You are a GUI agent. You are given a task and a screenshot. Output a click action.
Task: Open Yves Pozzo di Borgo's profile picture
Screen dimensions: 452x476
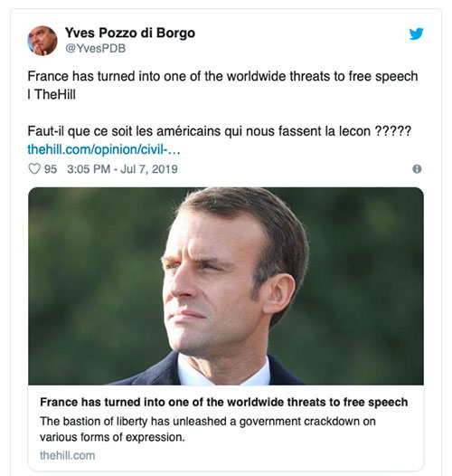coord(42,41)
